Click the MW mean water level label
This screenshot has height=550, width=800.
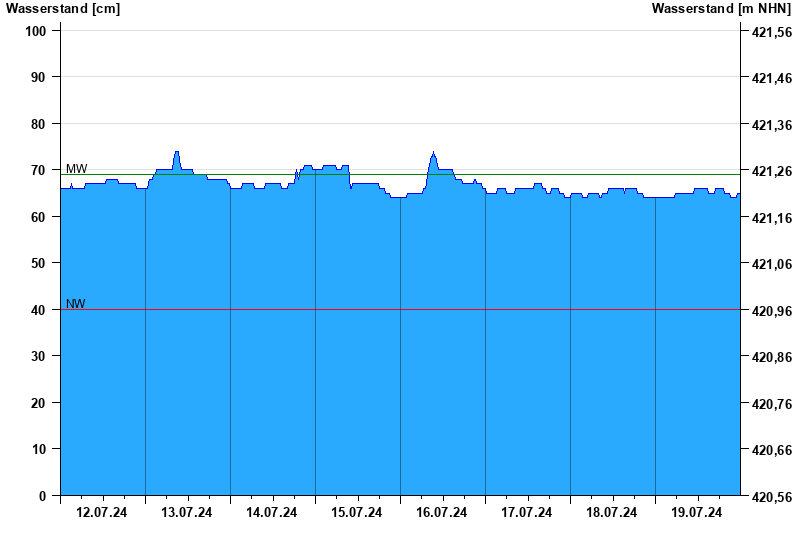tap(77, 168)
